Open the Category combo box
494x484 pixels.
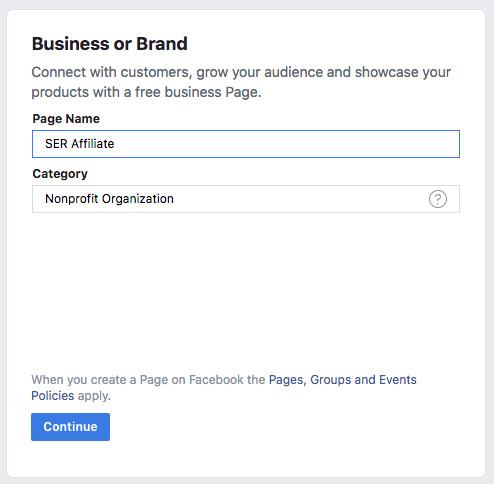[x=246, y=199]
